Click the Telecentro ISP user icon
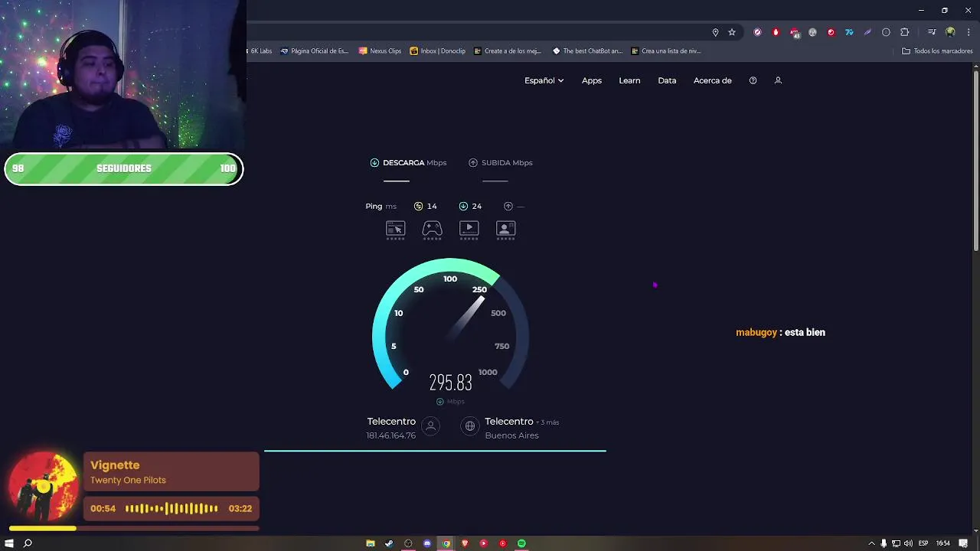980x551 pixels. [430, 426]
